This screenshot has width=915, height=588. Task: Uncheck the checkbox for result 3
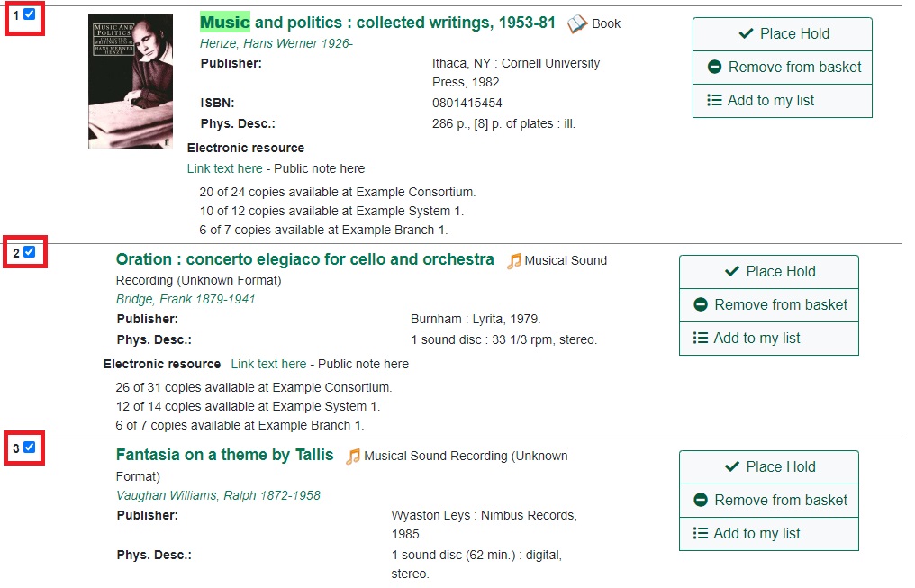pyautogui.click(x=30, y=448)
